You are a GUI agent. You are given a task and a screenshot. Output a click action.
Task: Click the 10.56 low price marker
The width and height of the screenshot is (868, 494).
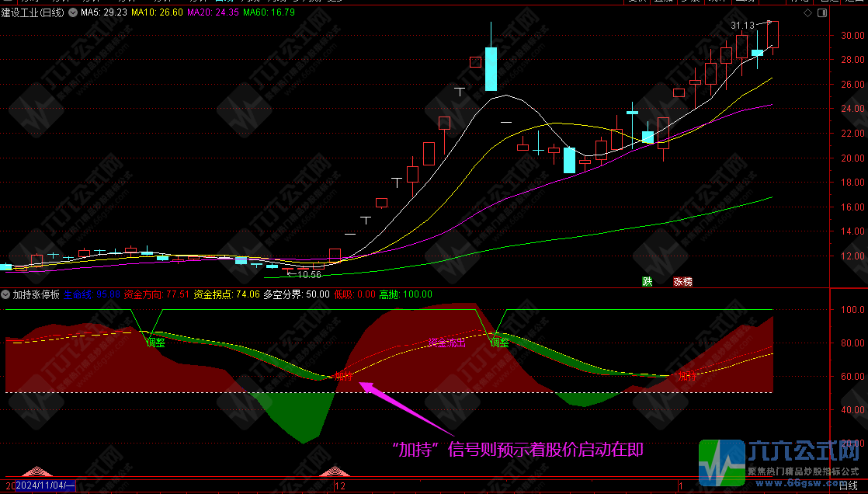tap(308, 274)
